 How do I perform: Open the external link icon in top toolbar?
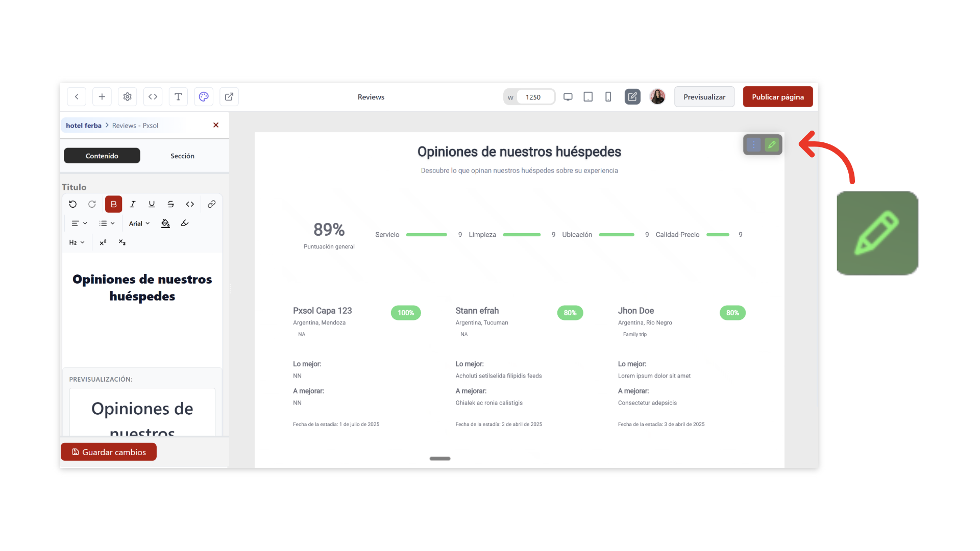229,97
